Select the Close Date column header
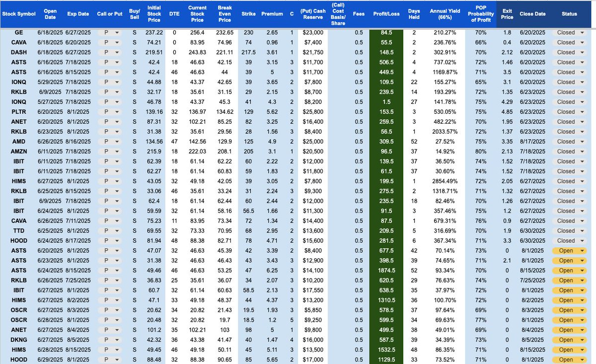The image size is (596, 364). pos(532,14)
